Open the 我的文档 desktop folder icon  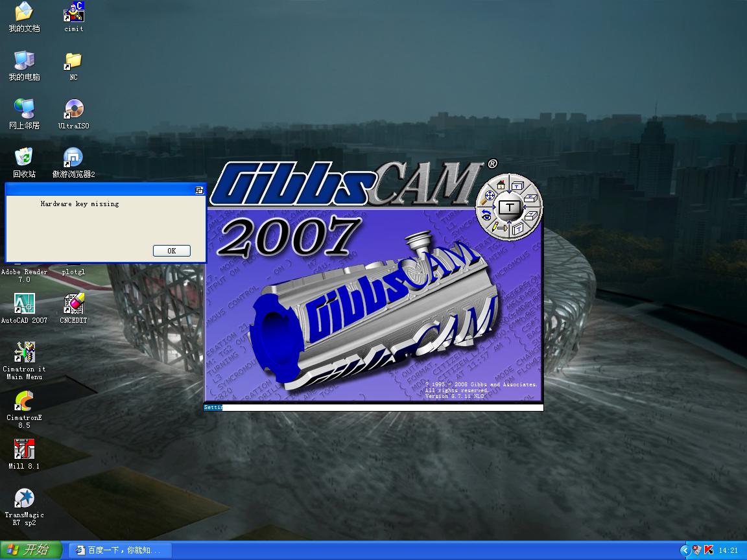click(x=24, y=12)
